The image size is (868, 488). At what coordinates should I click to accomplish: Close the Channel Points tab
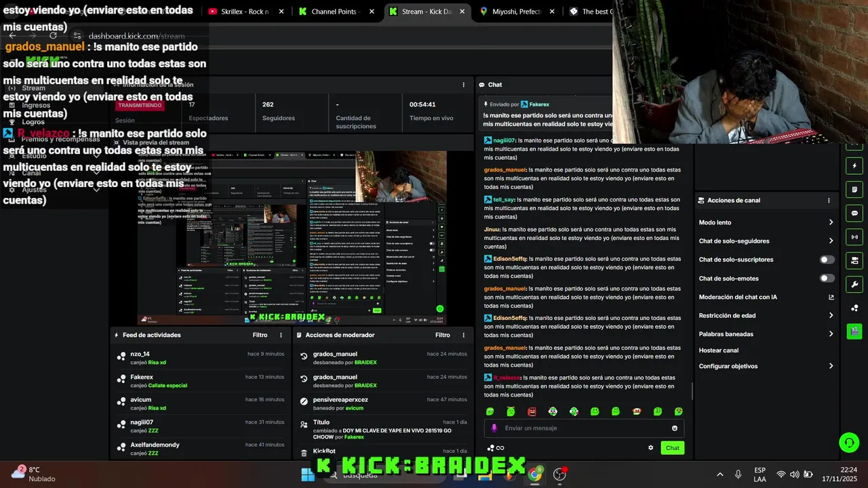372,12
